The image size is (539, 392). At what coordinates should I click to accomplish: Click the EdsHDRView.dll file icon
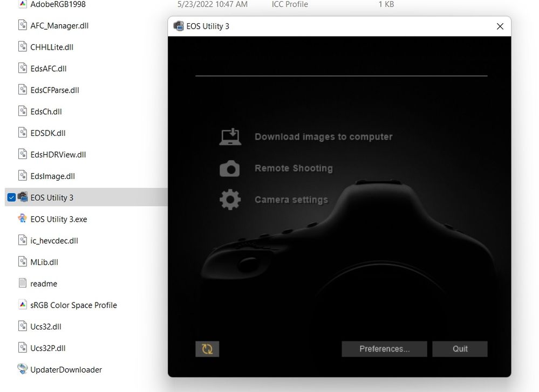pos(23,154)
